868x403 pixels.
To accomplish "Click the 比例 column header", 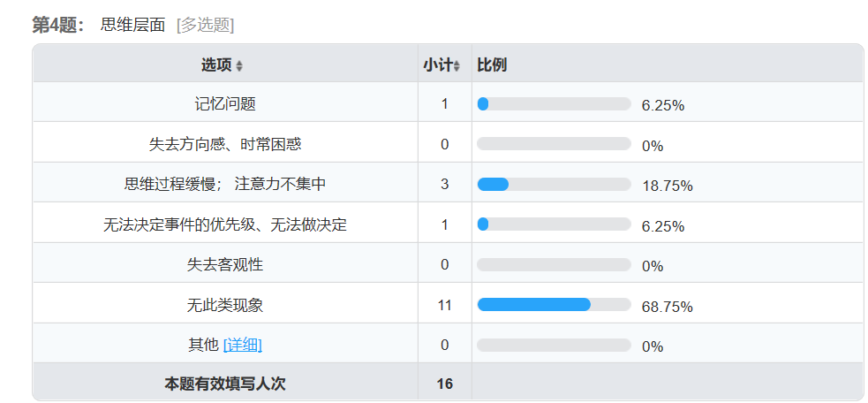I will [x=492, y=65].
